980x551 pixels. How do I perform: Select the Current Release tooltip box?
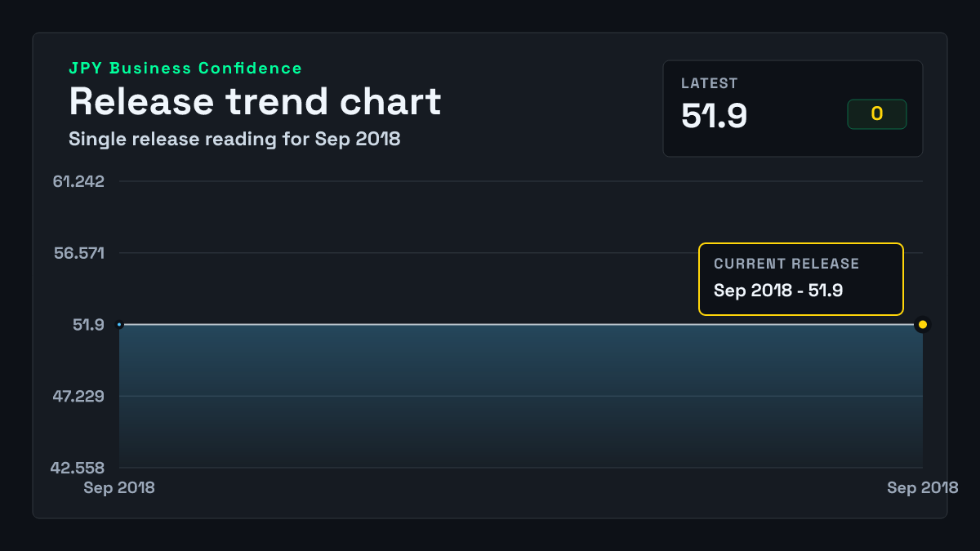[801, 279]
